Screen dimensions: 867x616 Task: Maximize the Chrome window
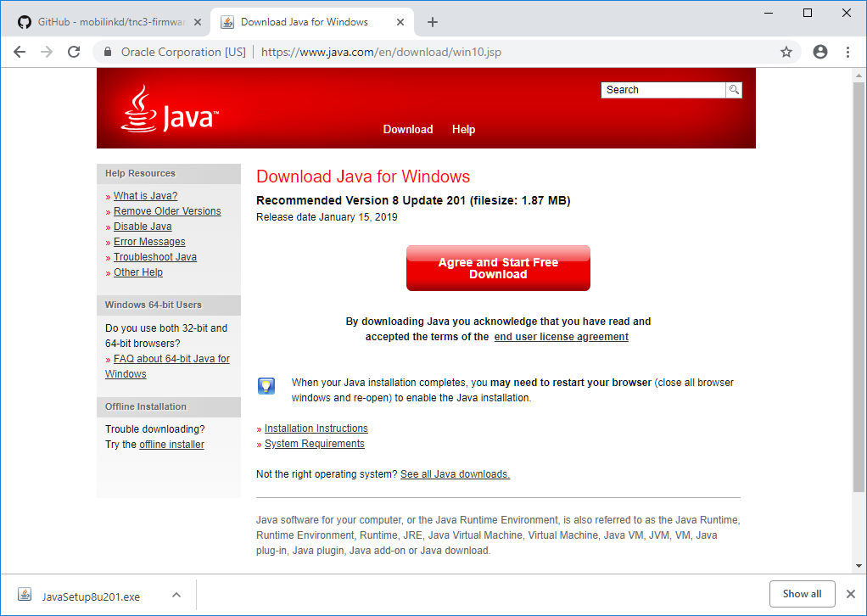[x=808, y=13]
